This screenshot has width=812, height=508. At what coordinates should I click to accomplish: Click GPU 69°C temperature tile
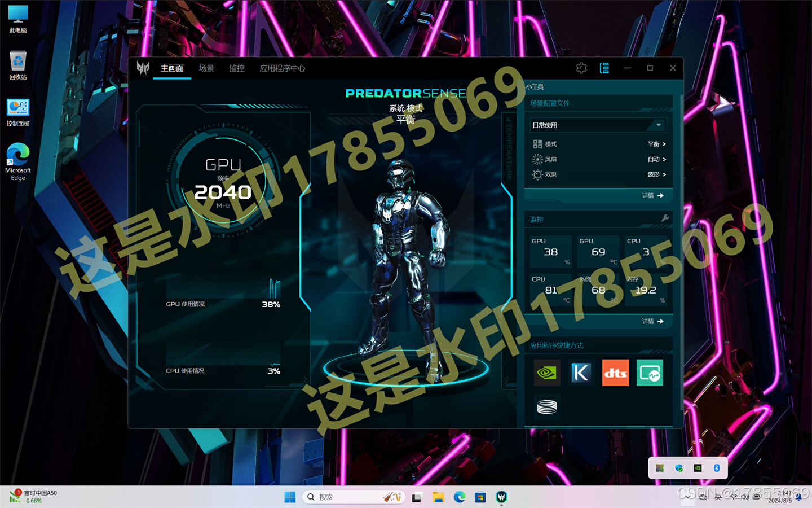click(598, 252)
